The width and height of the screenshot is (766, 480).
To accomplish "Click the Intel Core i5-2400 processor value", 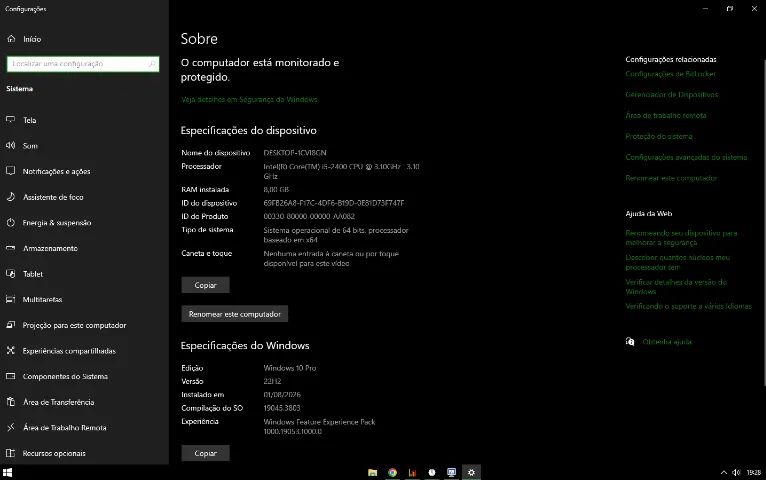I will (x=341, y=171).
